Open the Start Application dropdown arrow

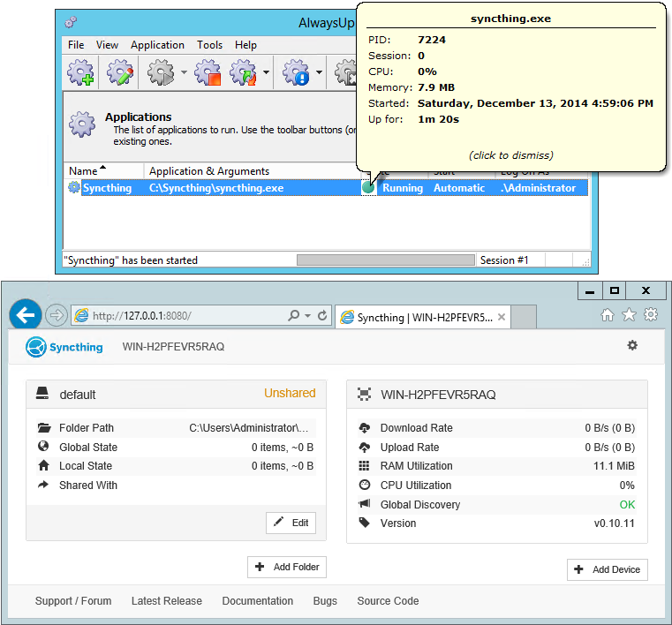pos(184,72)
